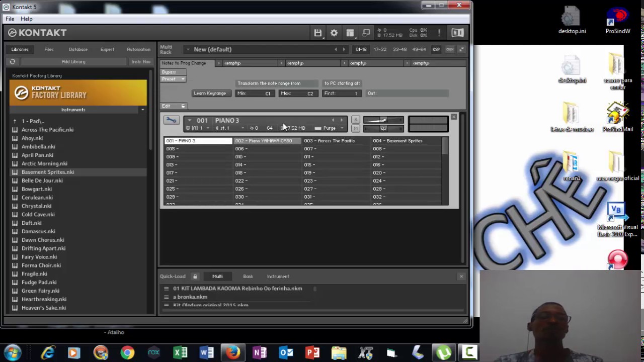Open the Preset dropdown in script editor
644x362 pixels.
coord(174,79)
